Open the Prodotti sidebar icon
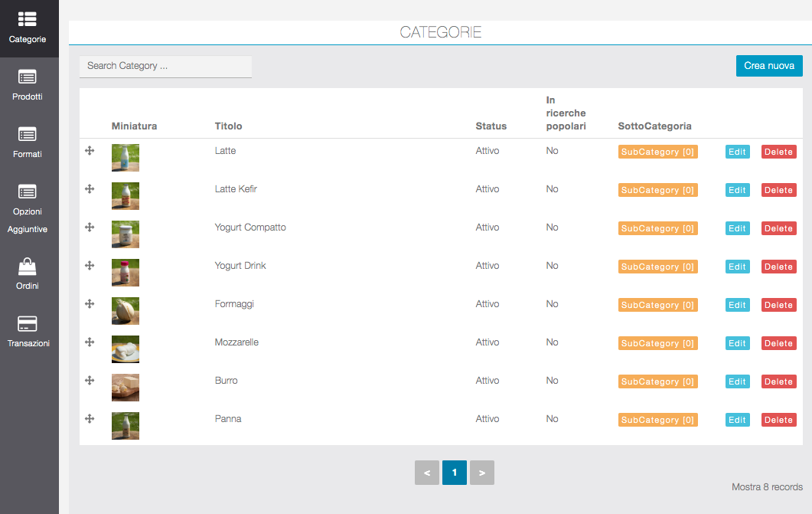The width and height of the screenshot is (812, 514). point(28,77)
